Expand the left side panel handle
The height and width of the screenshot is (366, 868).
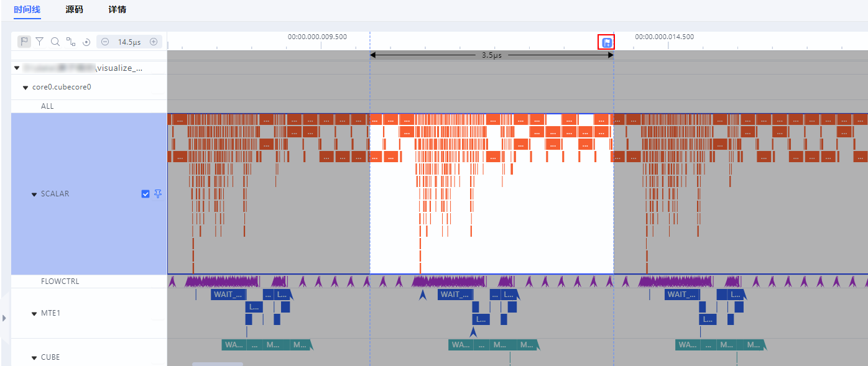tap(4, 318)
